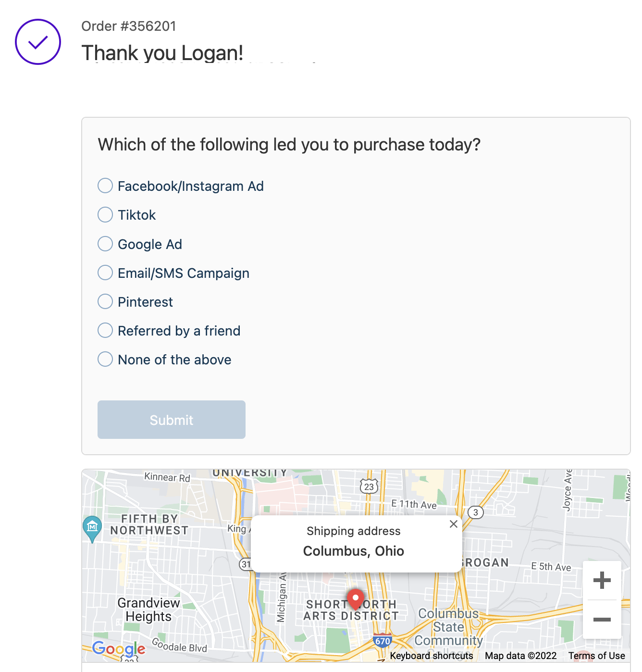Click the Google logo on the map
The image size is (642, 672).
[119, 649]
